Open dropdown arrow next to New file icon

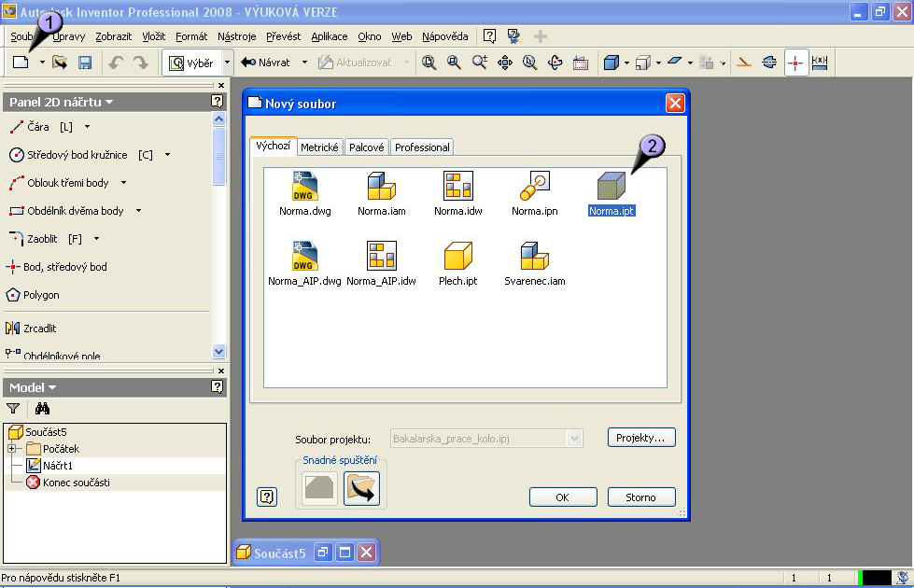(x=42, y=63)
